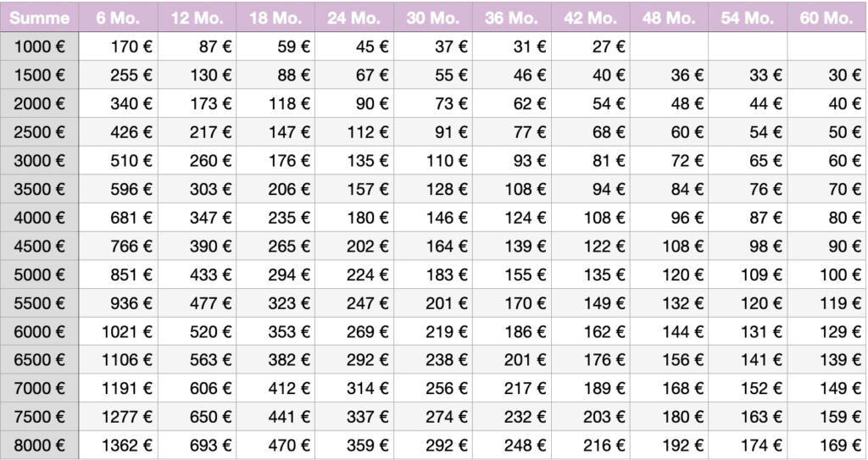Click the 24 Mo. column header

pos(354,17)
